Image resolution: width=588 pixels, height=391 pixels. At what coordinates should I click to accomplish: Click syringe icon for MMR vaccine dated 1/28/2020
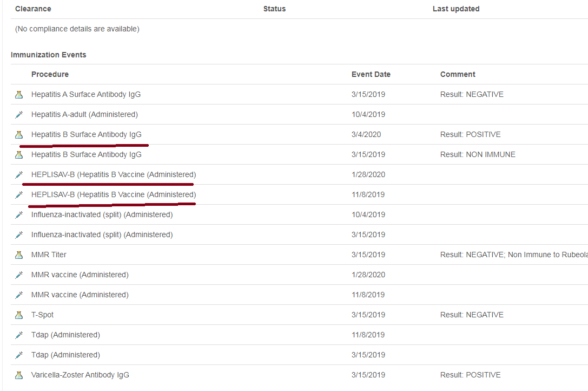pyautogui.click(x=19, y=275)
